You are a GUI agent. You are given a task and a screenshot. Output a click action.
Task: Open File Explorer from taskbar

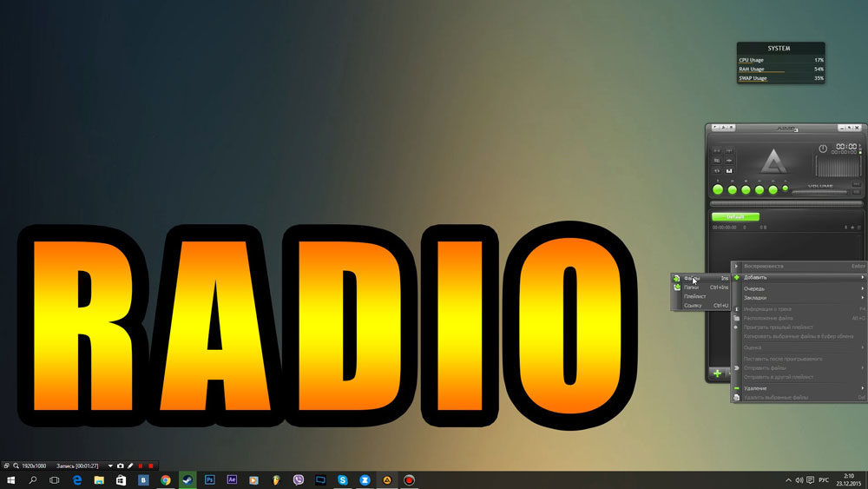(99, 480)
